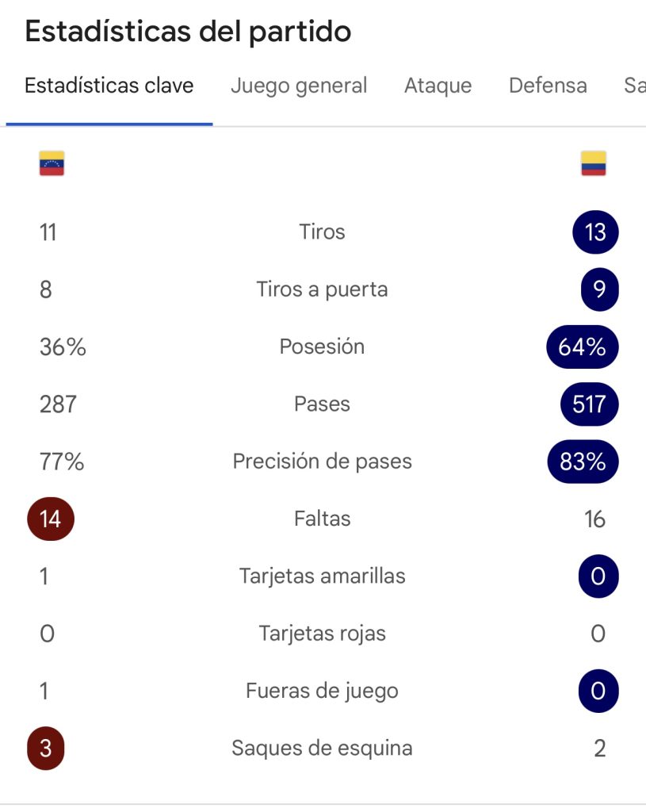This screenshot has height=812, width=646.
Task: Open the partially visible Sa… tab
Action: pyautogui.click(x=635, y=86)
